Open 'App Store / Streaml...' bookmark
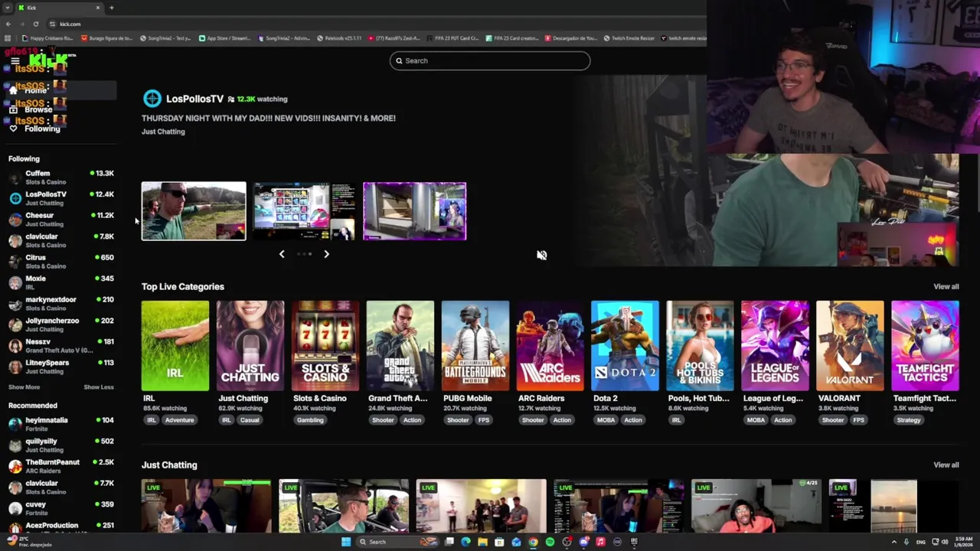Viewport: 980px width, 551px height. 224,38
